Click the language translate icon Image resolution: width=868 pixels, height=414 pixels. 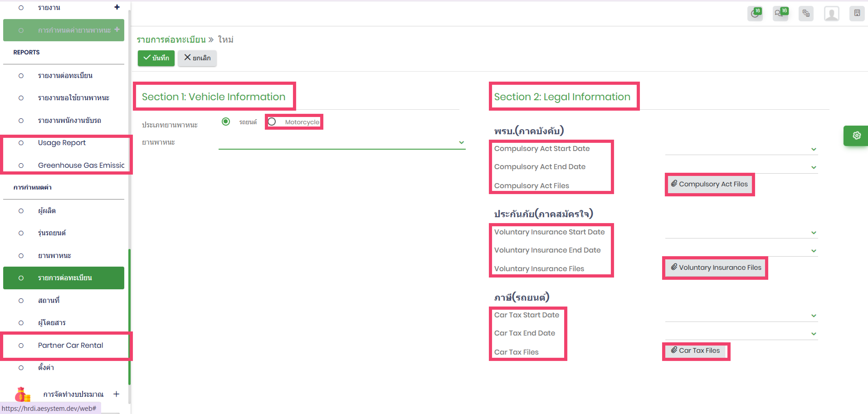[x=806, y=14]
